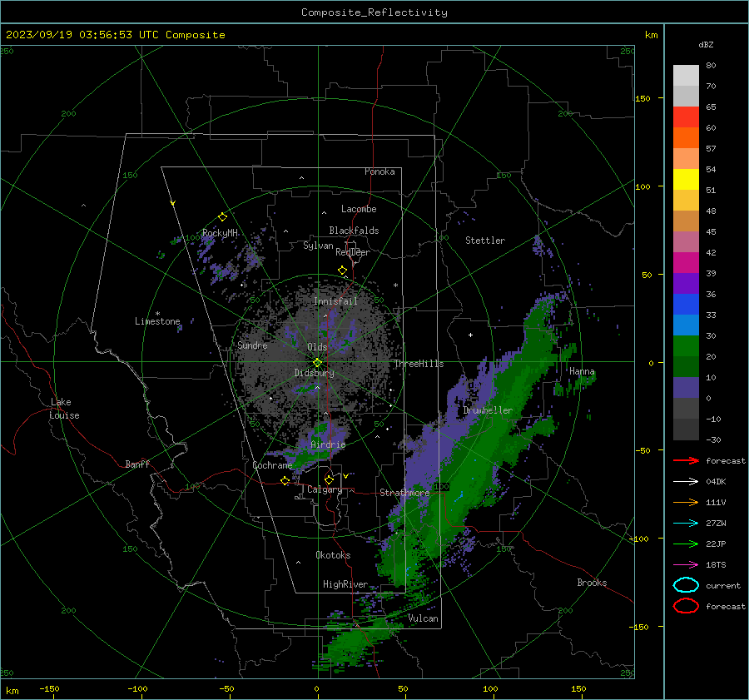The height and width of the screenshot is (700, 749).
Task: Click the orange 111V arrow in legend
Action: [686, 502]
